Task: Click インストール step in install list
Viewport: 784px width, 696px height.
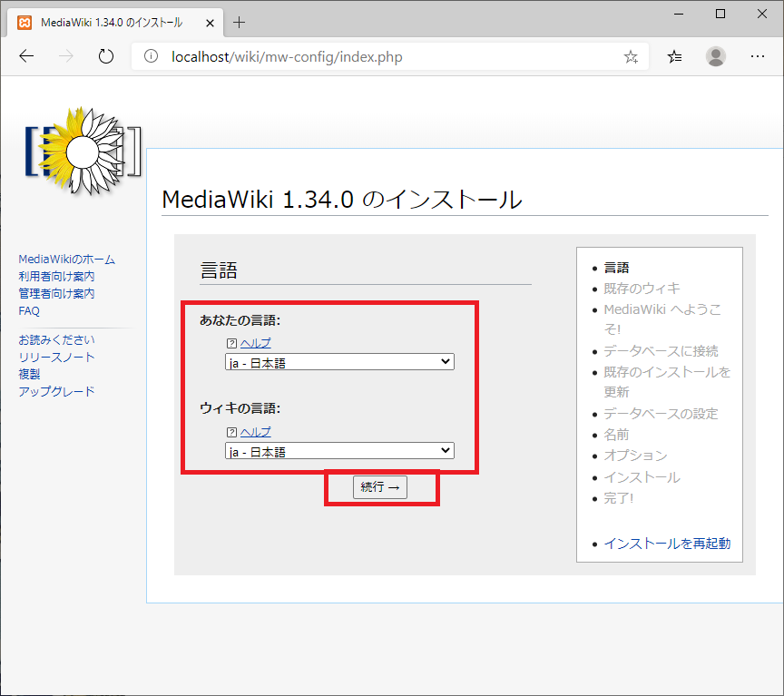Action: (x=642, y=477)
